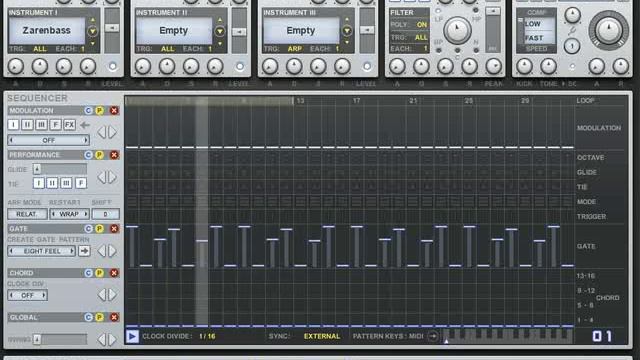Select FAST speed in Comp display
This screenshot has width=640, height=360.
[534, 38]
